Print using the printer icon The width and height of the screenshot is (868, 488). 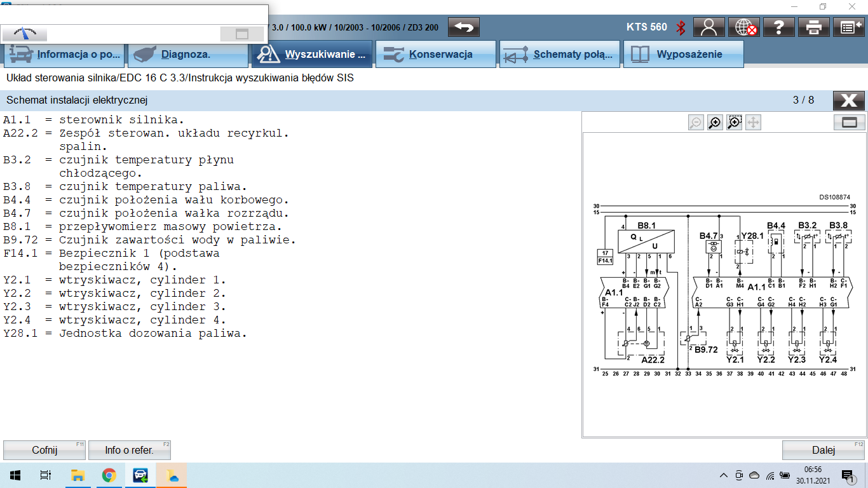(x=814, y=27)
